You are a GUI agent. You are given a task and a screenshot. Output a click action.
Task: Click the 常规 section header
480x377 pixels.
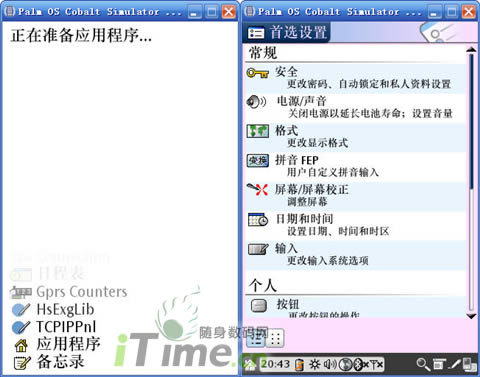[263, 53]
